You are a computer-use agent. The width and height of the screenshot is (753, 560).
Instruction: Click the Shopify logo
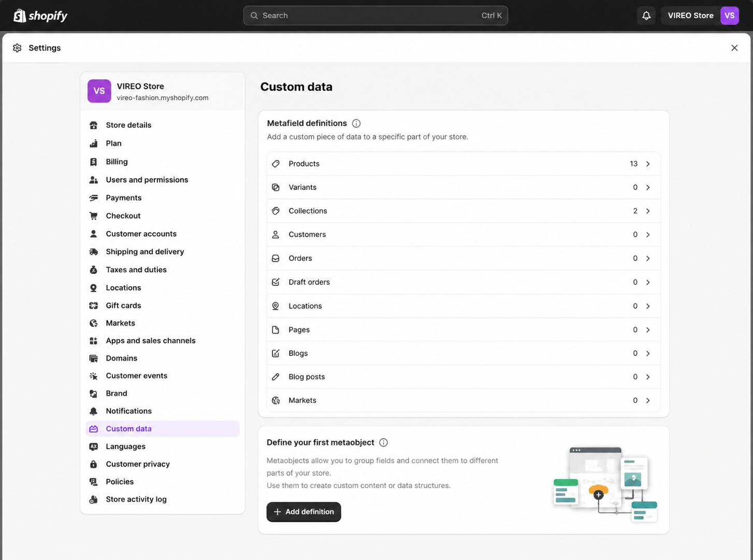point(40,16)
